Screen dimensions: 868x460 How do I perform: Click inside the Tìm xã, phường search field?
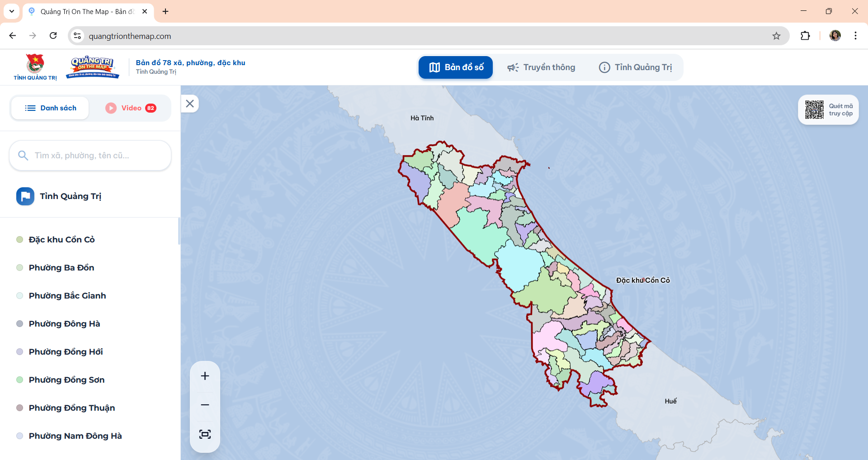click(90, 155)
